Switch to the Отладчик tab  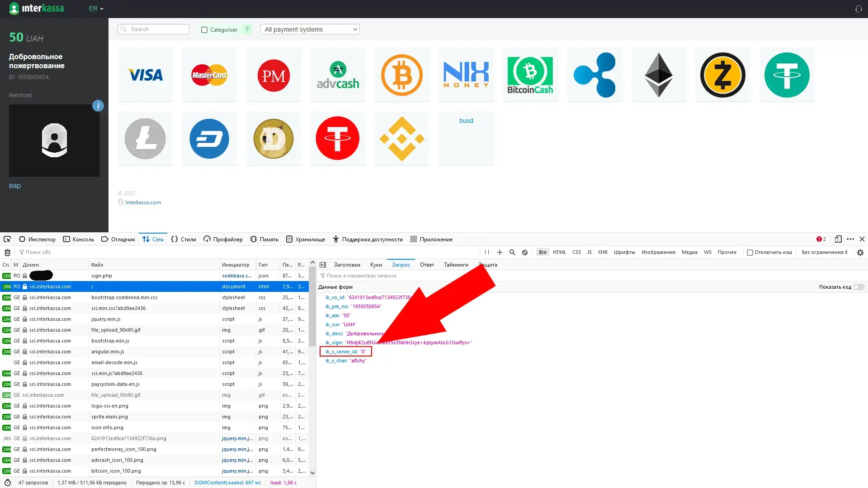pyautogui.click(x=118, y=239)
